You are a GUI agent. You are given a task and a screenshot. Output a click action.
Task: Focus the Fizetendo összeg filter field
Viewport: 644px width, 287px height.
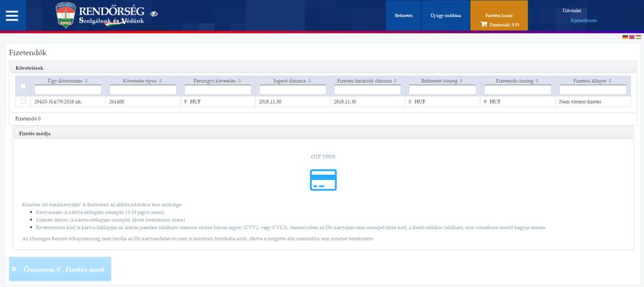[518, 89]
